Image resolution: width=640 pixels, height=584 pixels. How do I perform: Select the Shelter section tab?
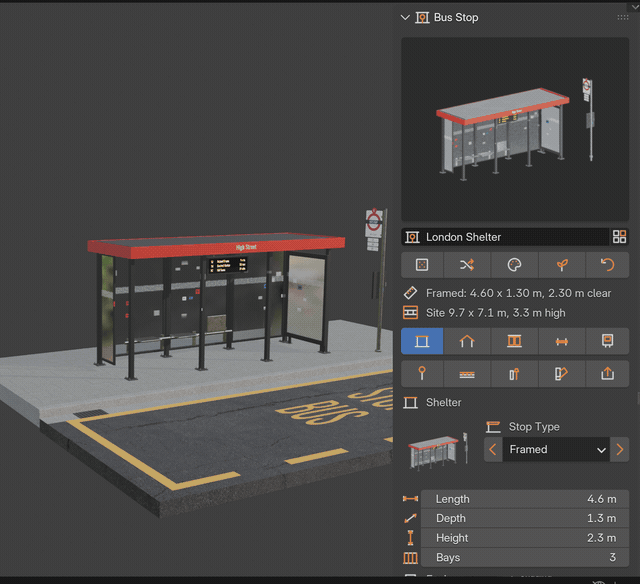(x=422, y=341)
